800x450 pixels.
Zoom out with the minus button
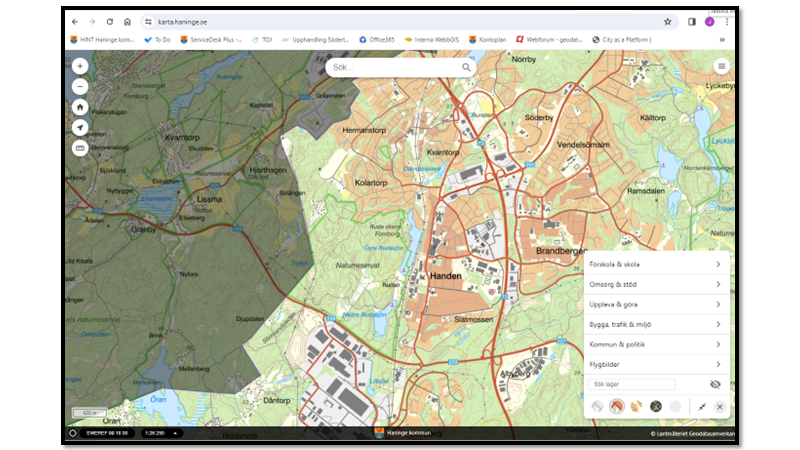[80, 86]
